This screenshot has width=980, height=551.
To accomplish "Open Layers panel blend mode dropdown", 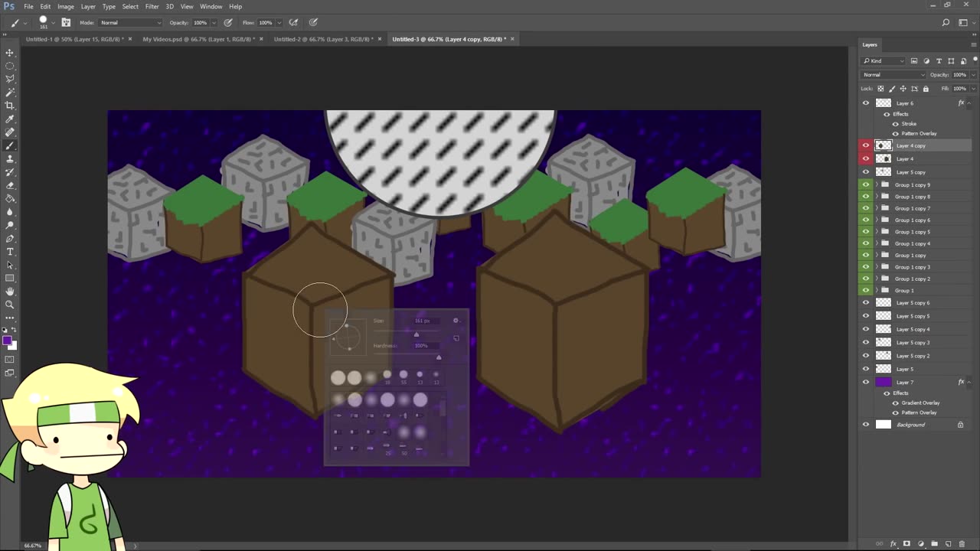I will pos(893,75).
